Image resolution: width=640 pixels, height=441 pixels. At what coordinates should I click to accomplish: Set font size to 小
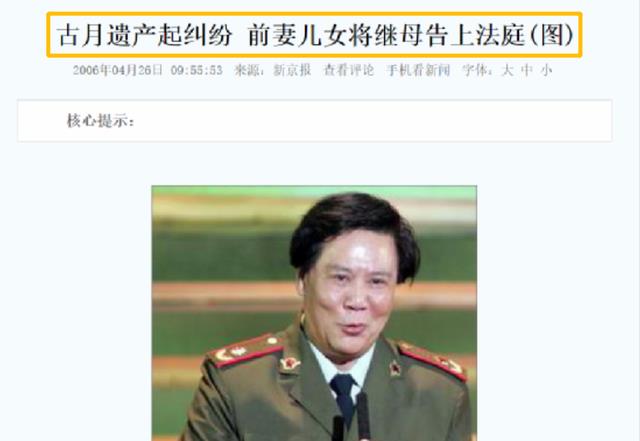point(546,70)
